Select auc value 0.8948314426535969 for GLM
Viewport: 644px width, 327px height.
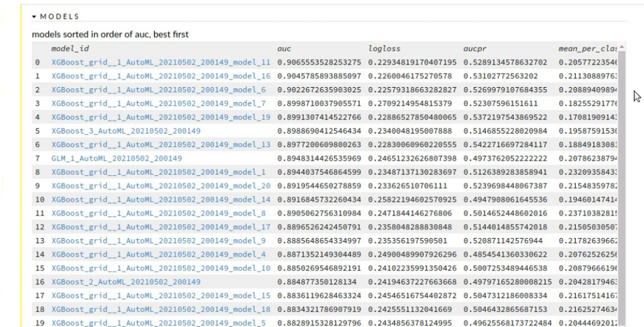coord(319,159)
